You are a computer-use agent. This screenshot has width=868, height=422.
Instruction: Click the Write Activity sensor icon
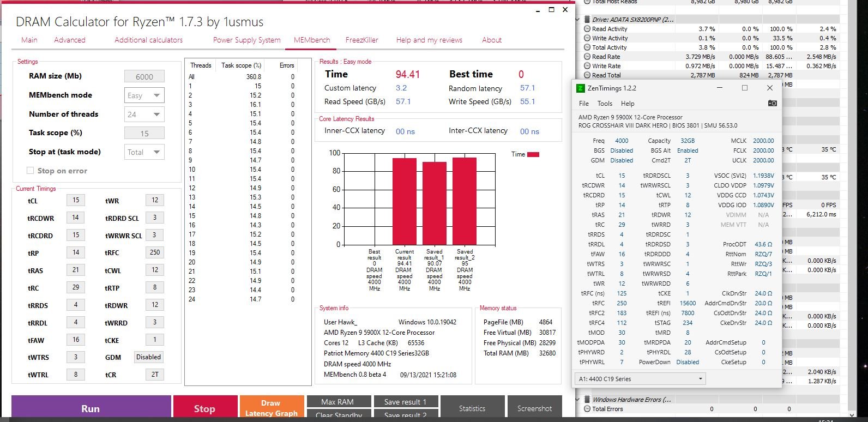[587, 38]
